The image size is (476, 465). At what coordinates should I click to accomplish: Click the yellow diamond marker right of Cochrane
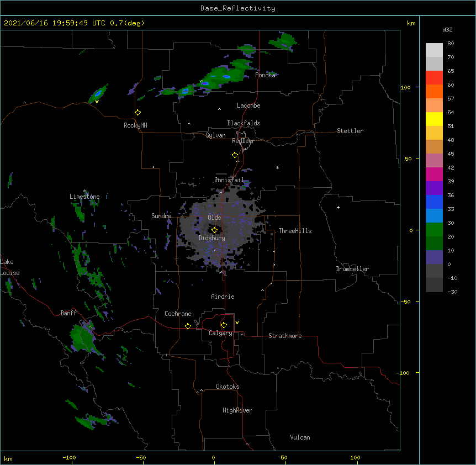188,326
